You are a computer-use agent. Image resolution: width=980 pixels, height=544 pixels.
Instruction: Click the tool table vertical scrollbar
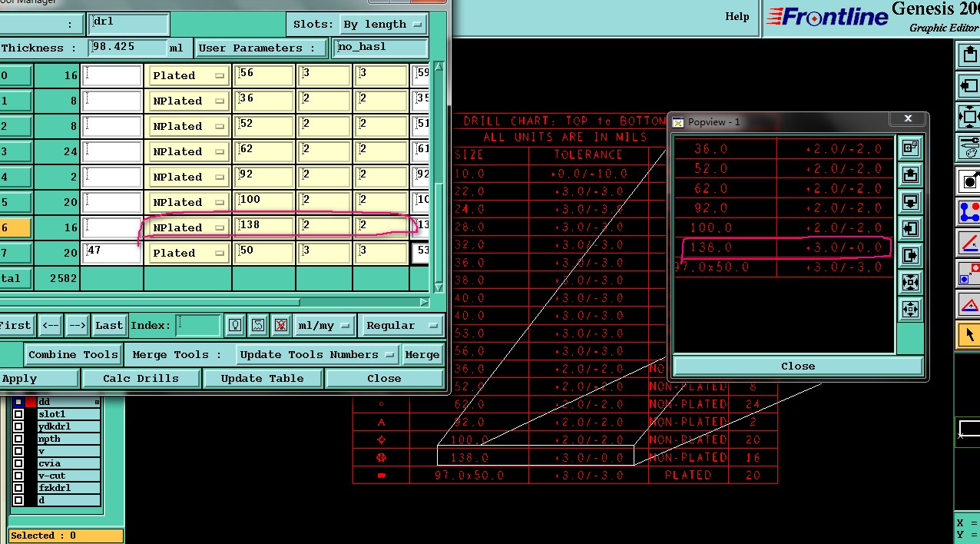coord(439,177)
